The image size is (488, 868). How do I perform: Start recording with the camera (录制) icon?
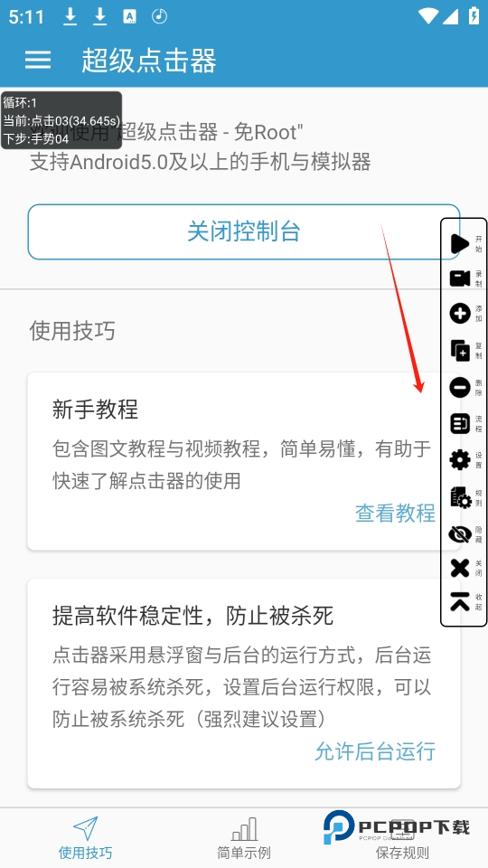click(x=460, y=278)
